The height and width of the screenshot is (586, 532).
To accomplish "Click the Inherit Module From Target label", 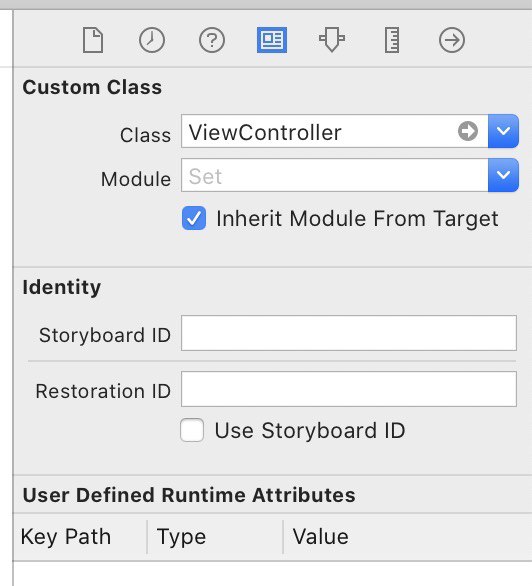I will click(357, 219).
